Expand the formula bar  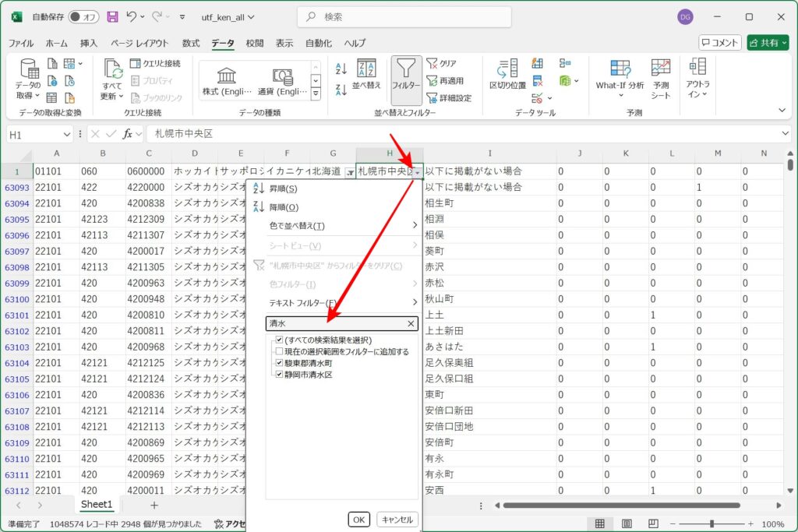(x=785, y=134)
